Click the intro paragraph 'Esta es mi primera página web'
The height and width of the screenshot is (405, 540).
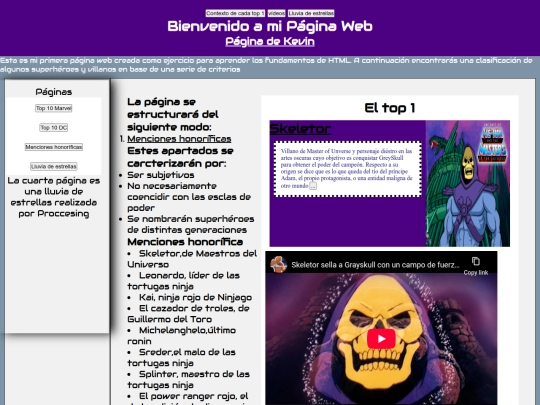click(266, 65)
